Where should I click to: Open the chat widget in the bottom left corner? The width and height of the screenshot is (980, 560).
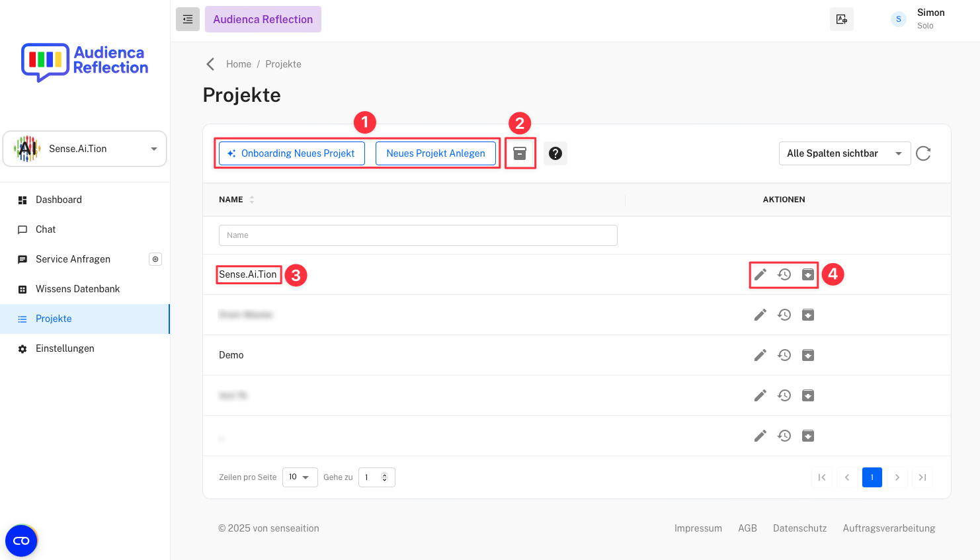click(x=20, y=540)
